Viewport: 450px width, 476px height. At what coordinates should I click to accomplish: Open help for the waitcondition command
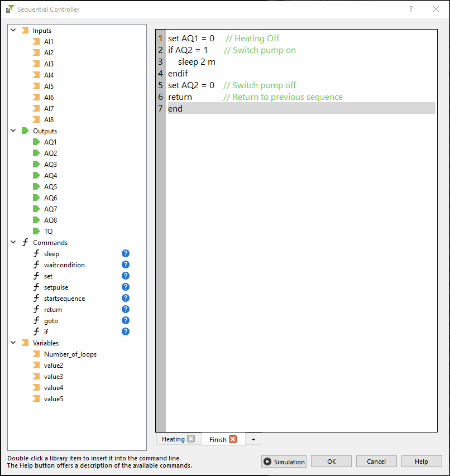coord(126,265)
